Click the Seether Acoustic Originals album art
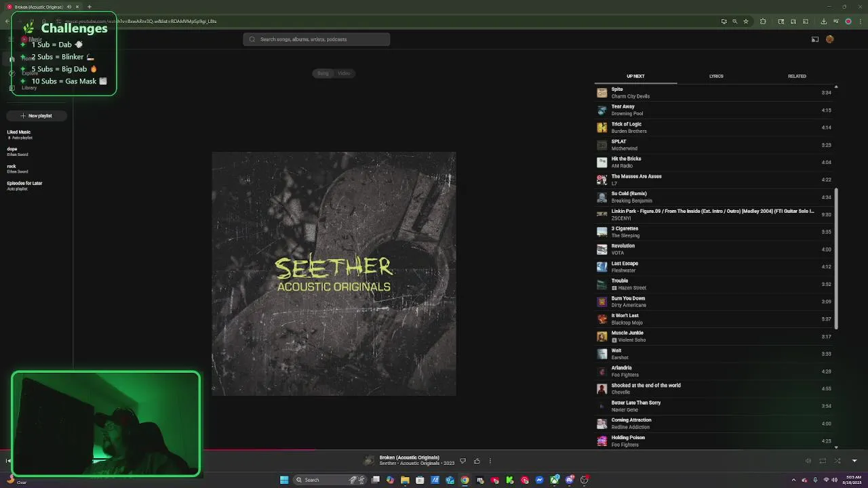Viewport: 868px width, 488px height. coord(334,274)
